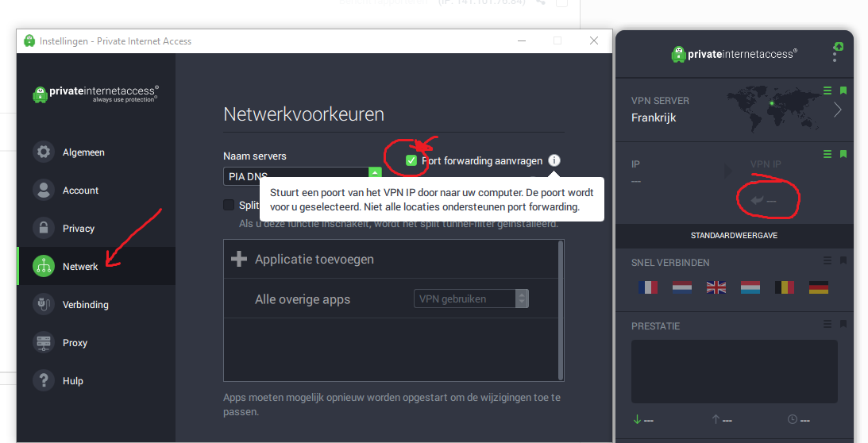Screen dimensions: 868x443
Task: Click the app list vertical scrollbar
Action: pyautogui.click(x=561, y=310)
